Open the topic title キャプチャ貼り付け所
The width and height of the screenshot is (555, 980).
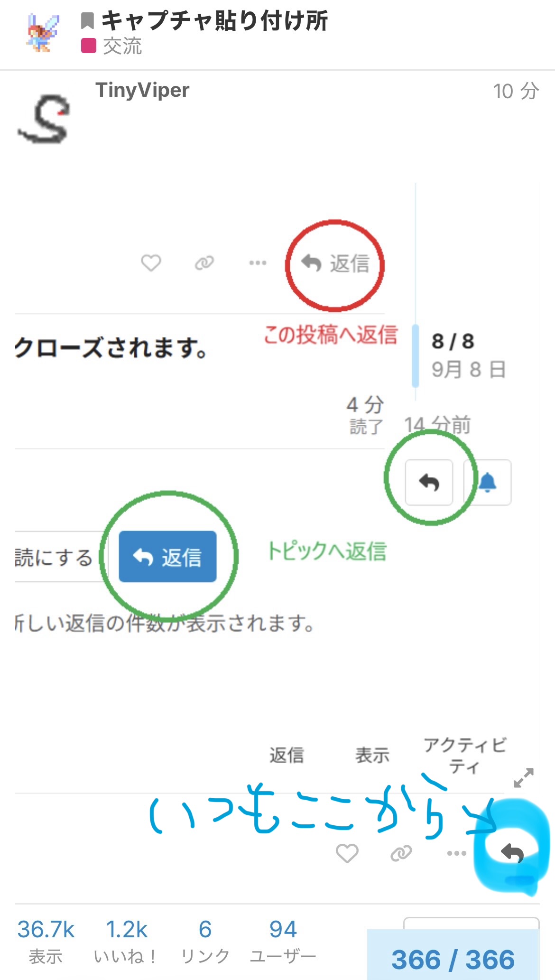[215, 21]
